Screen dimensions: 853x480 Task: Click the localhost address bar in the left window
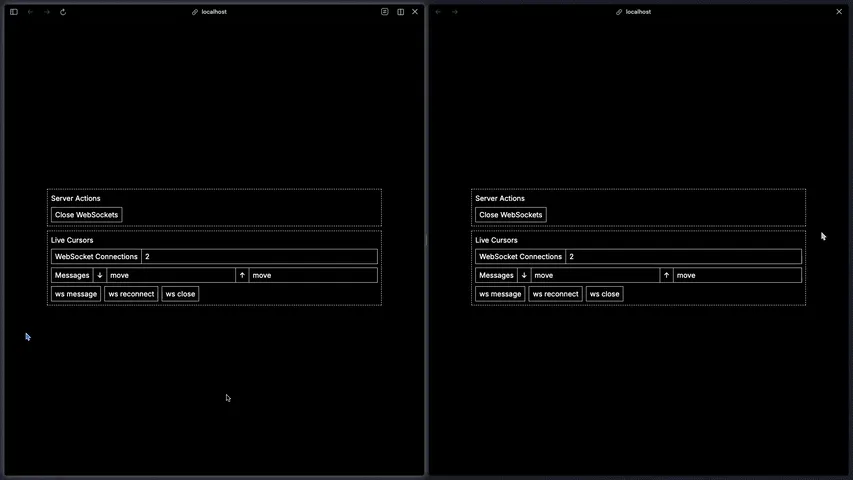[210, 12]
